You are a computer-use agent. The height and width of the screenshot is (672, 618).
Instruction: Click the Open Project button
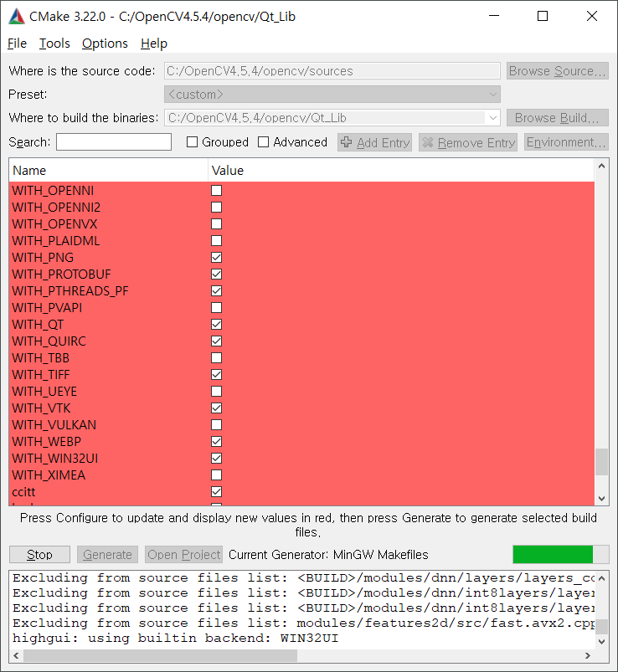pos(184,555)
